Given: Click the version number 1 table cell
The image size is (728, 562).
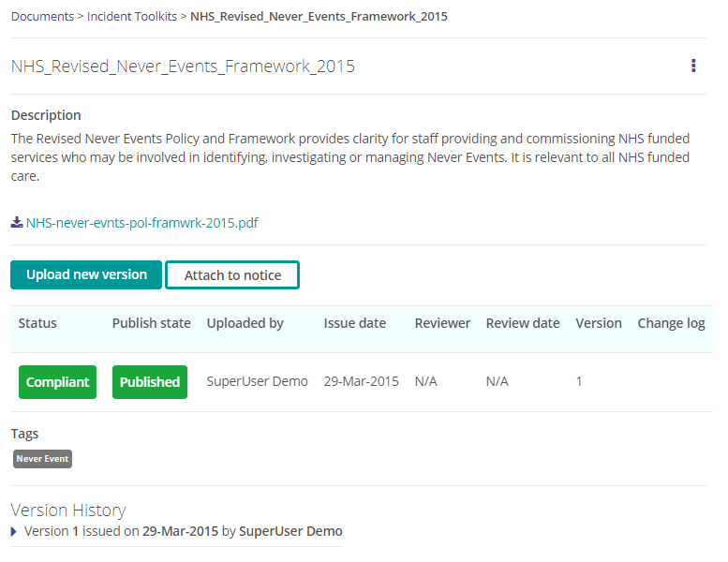Looking at the screenshot, I should tap(579, 381).
